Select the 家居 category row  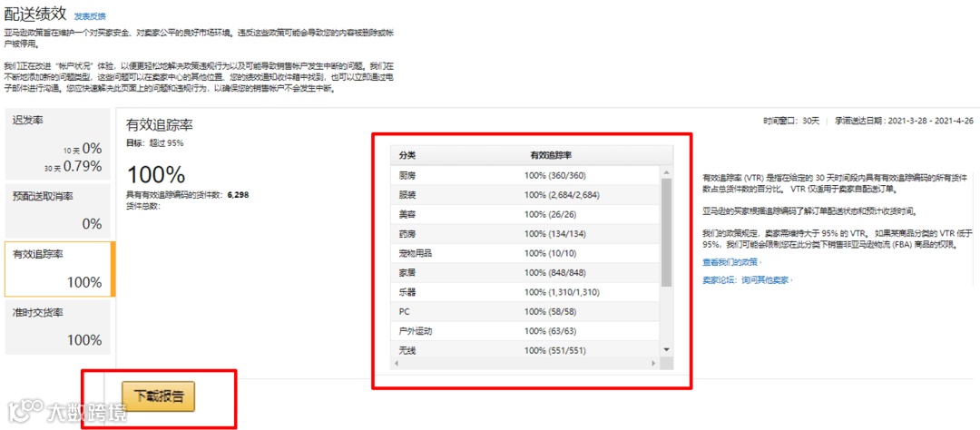click(x=525, y=272)
